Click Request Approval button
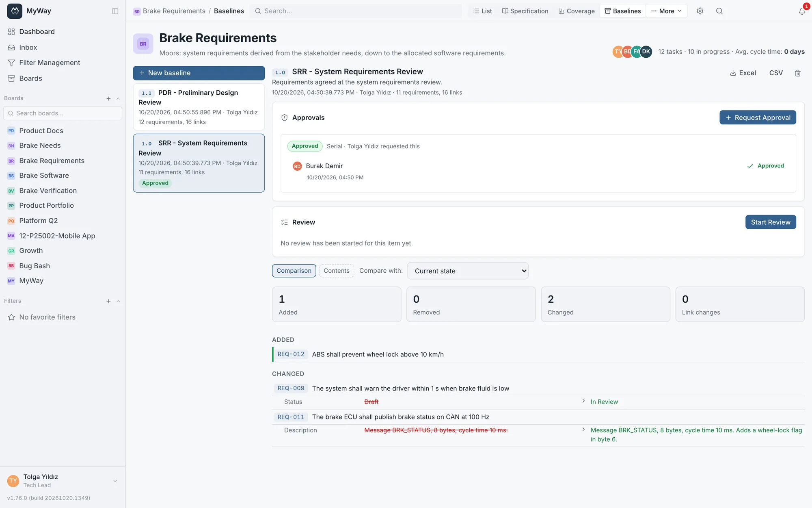This screenshot has height=508, width=812. pos(758,117)
